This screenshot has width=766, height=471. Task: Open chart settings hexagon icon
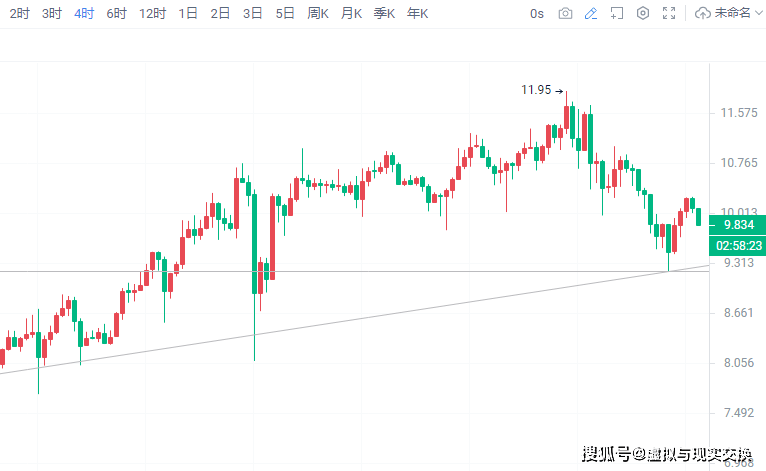point(643,14)
